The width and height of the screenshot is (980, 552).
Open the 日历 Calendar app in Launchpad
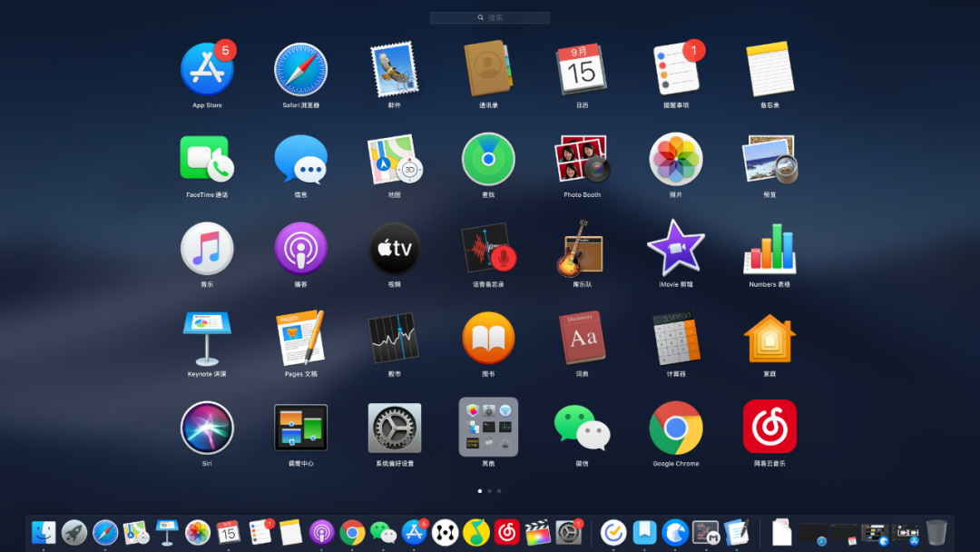tap(582, 69)
